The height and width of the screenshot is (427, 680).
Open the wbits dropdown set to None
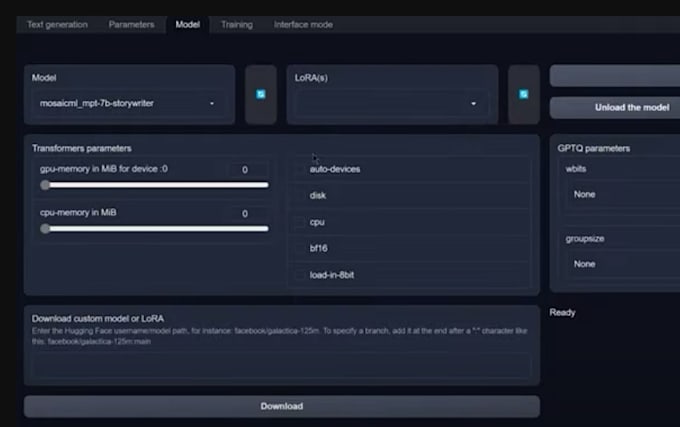click(x=624, y=195)
